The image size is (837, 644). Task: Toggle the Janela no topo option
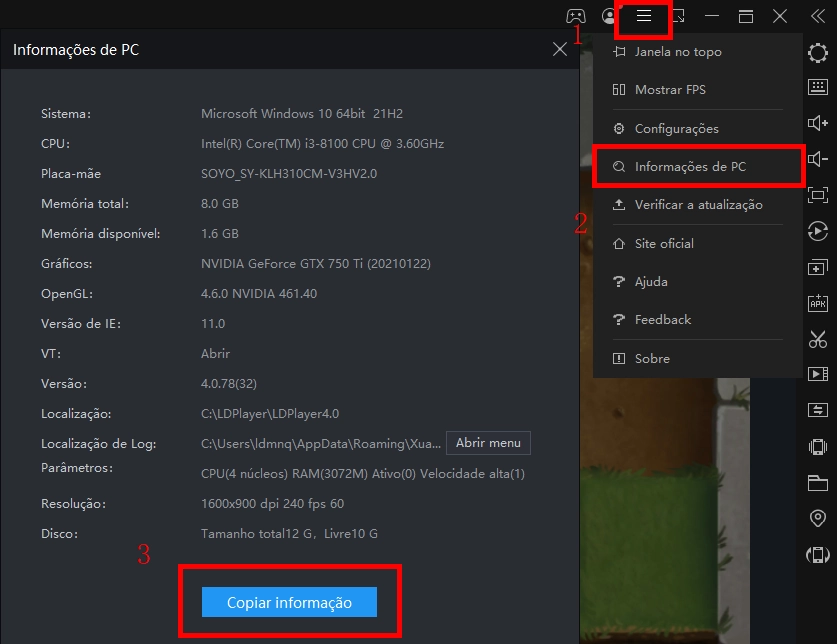678,52
